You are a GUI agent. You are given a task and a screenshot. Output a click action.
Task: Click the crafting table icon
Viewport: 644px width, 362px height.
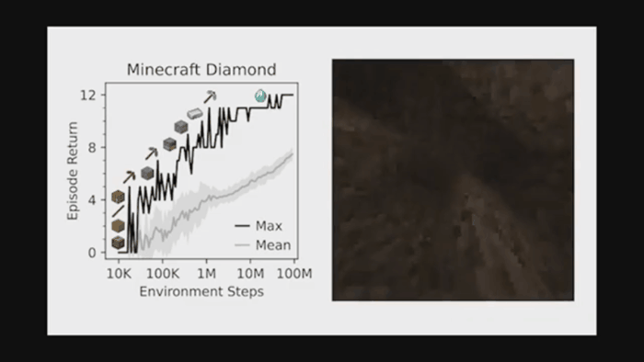(118, 198)
